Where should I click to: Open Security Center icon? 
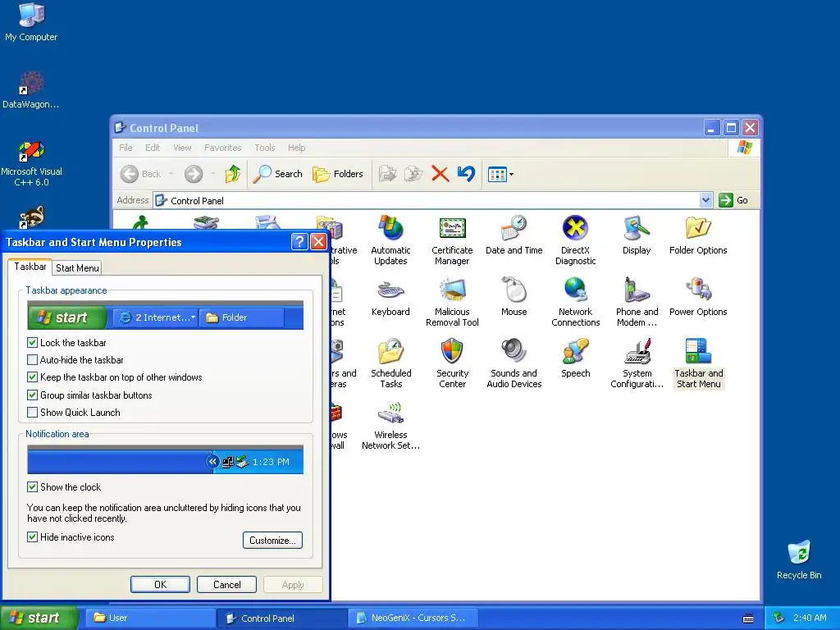pyautogui.click(x=452, y=363)
